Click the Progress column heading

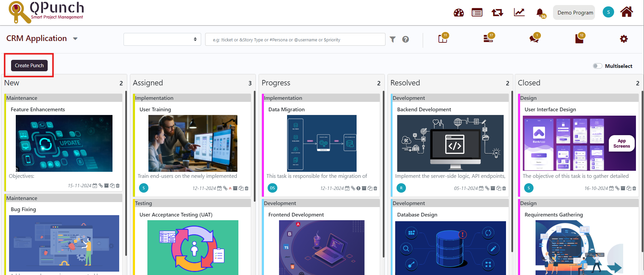[276, 83]
